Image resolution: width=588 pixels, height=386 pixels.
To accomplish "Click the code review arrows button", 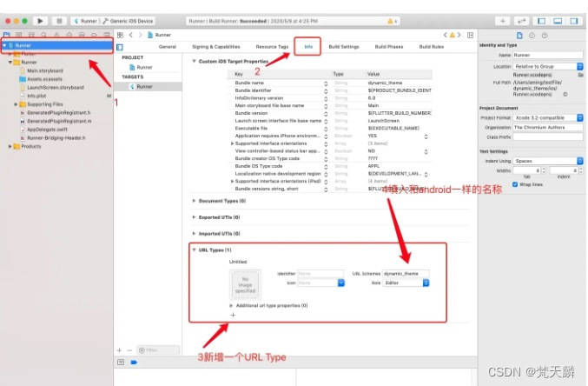I will (x=521, y=21).
